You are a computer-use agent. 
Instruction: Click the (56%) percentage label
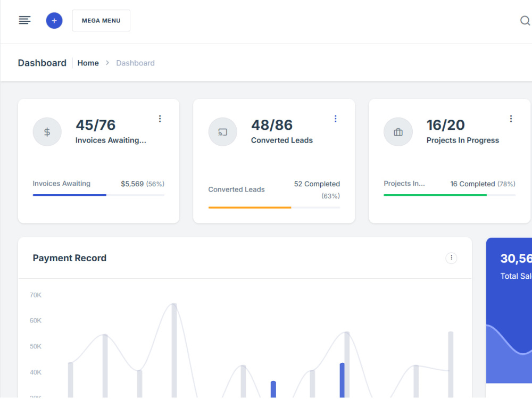pos(155,184)
